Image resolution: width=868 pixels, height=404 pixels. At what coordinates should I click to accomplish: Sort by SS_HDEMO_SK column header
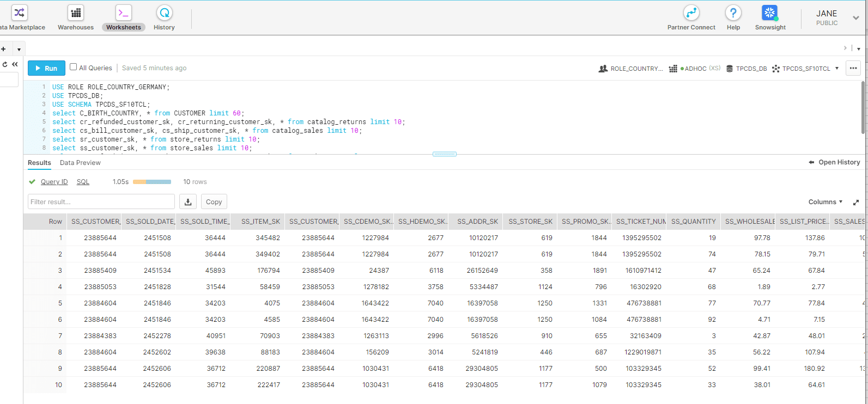pyautogui.click(x=421, y=222)
